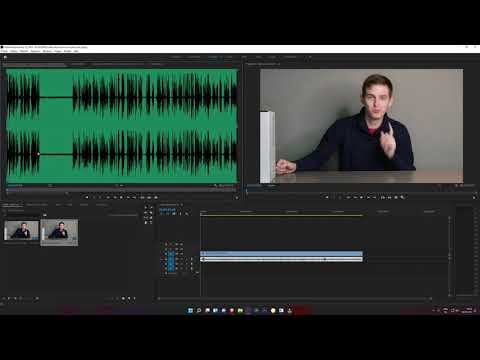Open the Windows Start menu
The image size is (480, 360).
[190, 310]
